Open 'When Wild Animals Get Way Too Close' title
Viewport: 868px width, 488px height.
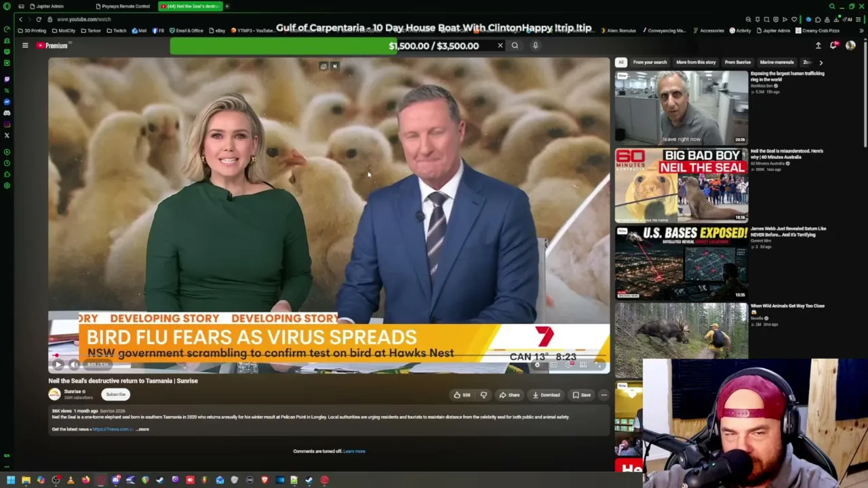787,308
